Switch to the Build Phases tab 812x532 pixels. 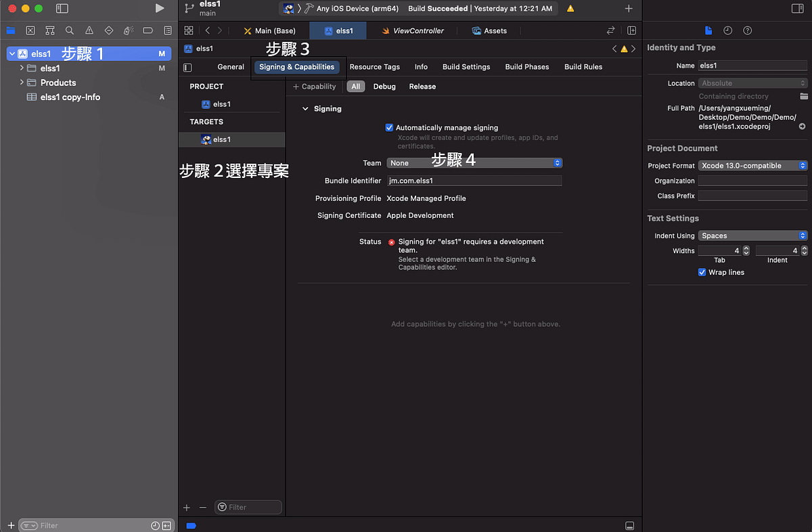(x=526, y=66)
